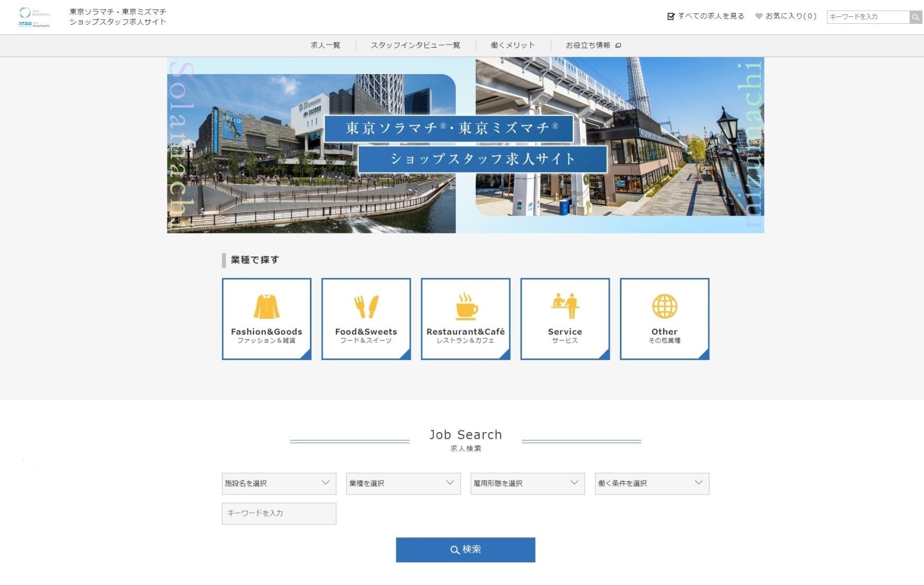Open the スタッフインタビュー一覧 menu item

(415, 46)
